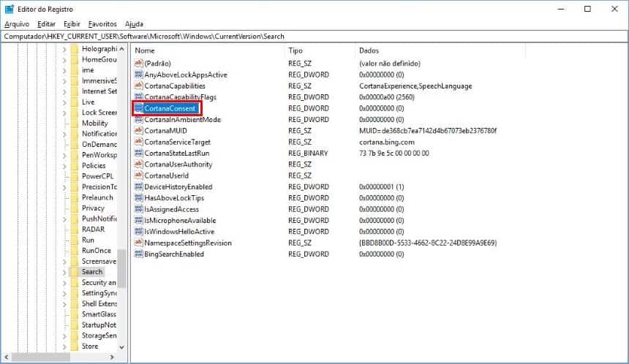The width and height of the screenshot is (629, 364).
Task: Expand the Notifications tree node
Action: click(x=64, y=134)
